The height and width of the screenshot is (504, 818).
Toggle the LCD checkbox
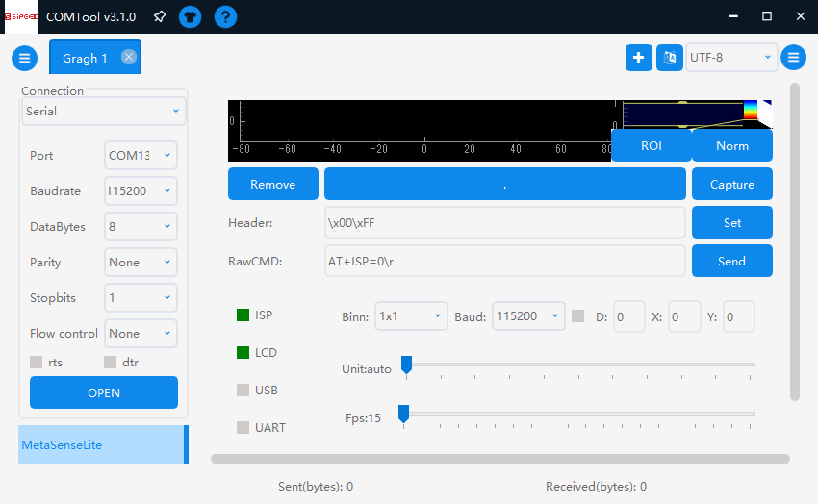(x=243, y=353)
